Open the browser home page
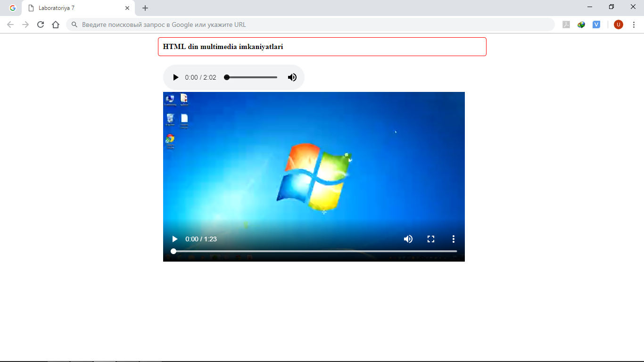644x362 pixels. (x=56, y=25)
